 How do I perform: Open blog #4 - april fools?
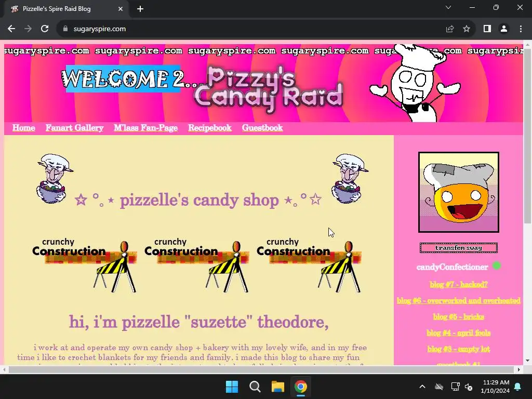pyautogui.click(x=459, y=333)
